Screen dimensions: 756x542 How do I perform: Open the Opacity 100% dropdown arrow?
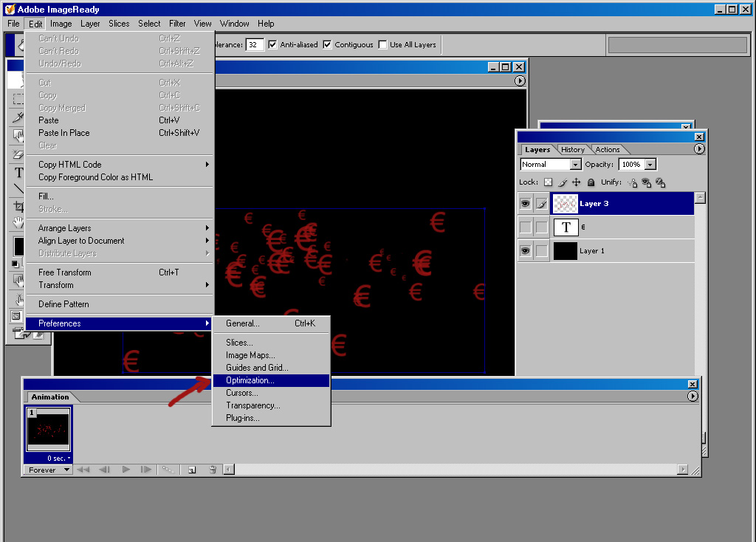click(x=650, y=165)
